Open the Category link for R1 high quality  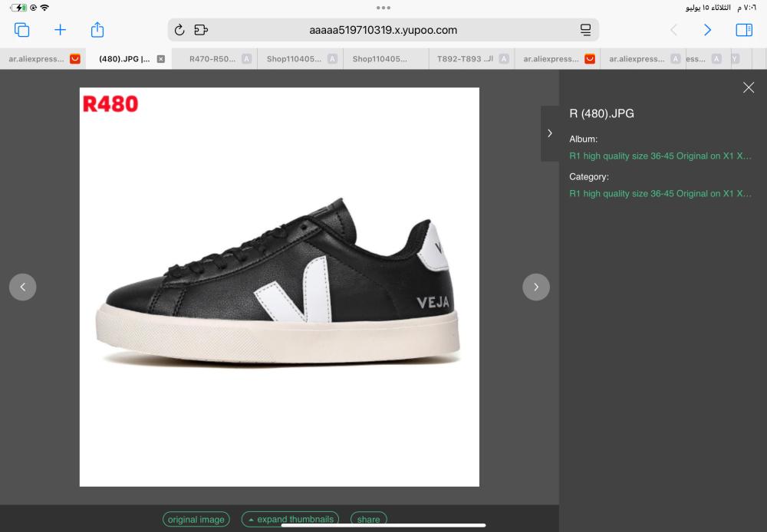click(660, 194)
